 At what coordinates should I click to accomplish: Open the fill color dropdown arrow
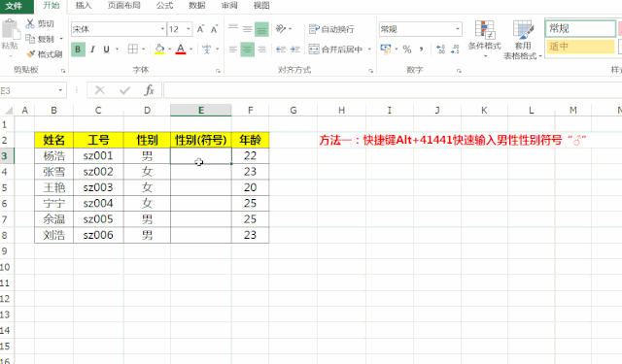pos(170,50)
